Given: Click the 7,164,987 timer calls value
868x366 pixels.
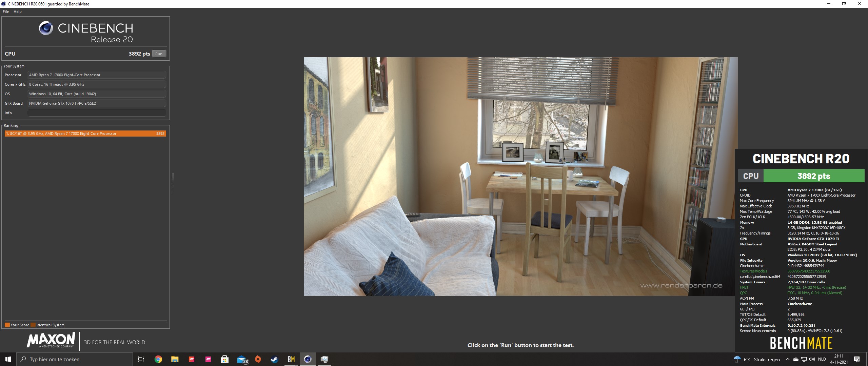Looking at the screenshot, I should click(x=806, y=282).
